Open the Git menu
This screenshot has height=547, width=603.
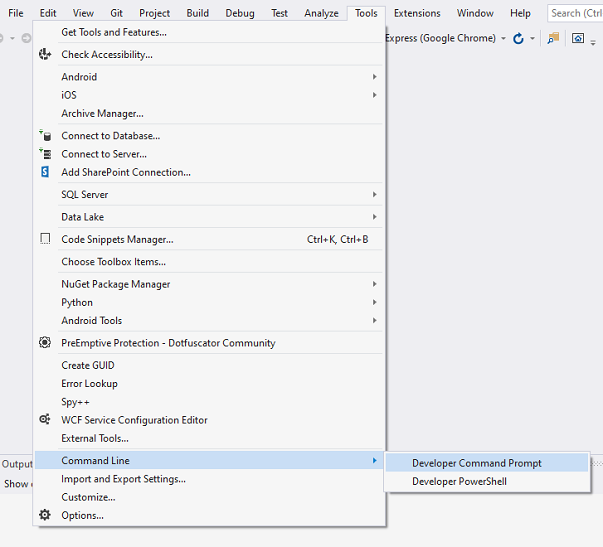(116, 13)
